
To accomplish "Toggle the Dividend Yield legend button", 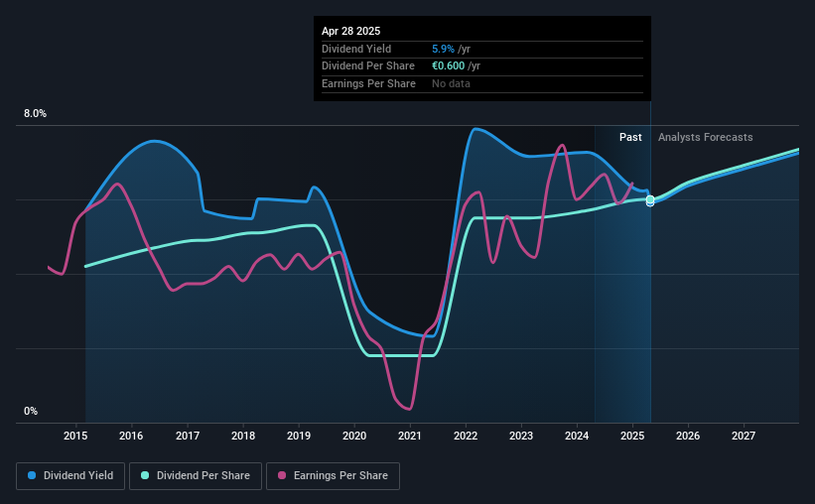I will 70,476.
